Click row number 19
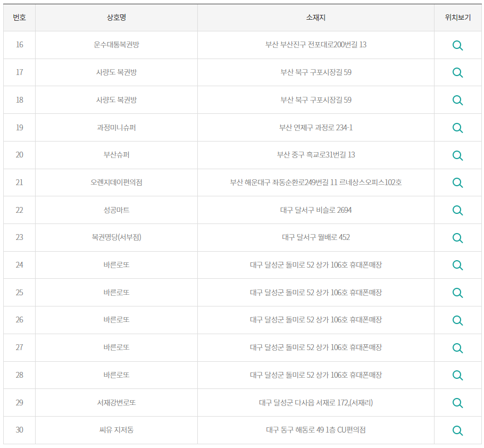Viewport: 484px width, 448px height. point(20,128)
